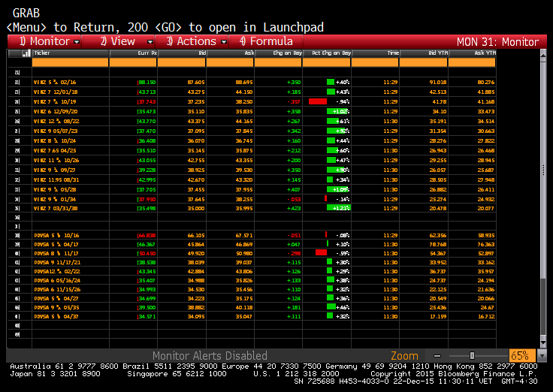Image resolution: width=553 pixels, height=392 pixels.
Task: Select the VENZ 7 12/01/18 ticker
Action: [x=56, y=92]
